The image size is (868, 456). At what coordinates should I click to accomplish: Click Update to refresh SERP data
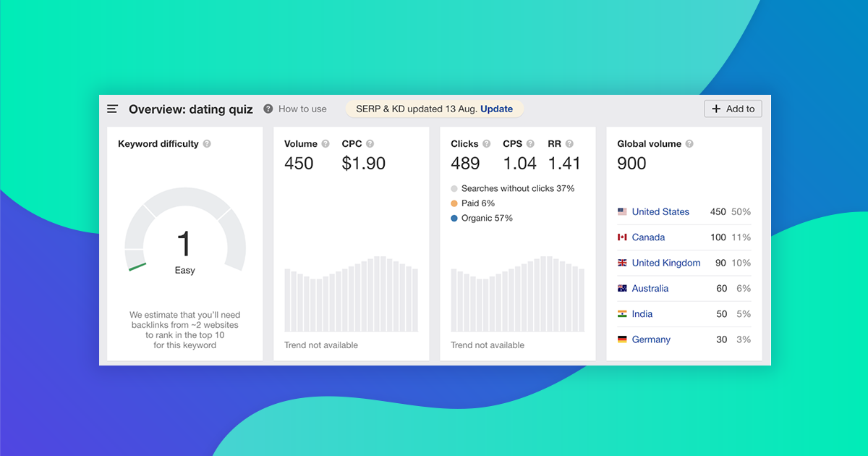tap(496, 109)
